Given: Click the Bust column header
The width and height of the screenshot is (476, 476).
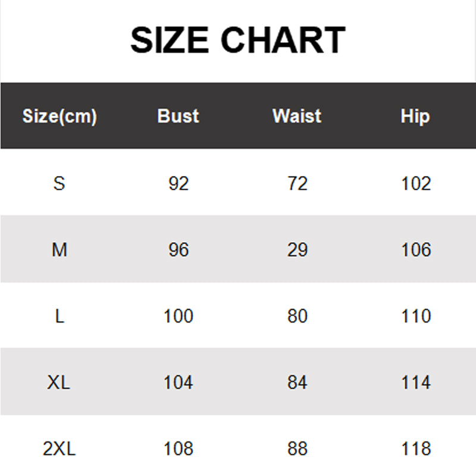Looking at the screenshot, I should (178, 116).
